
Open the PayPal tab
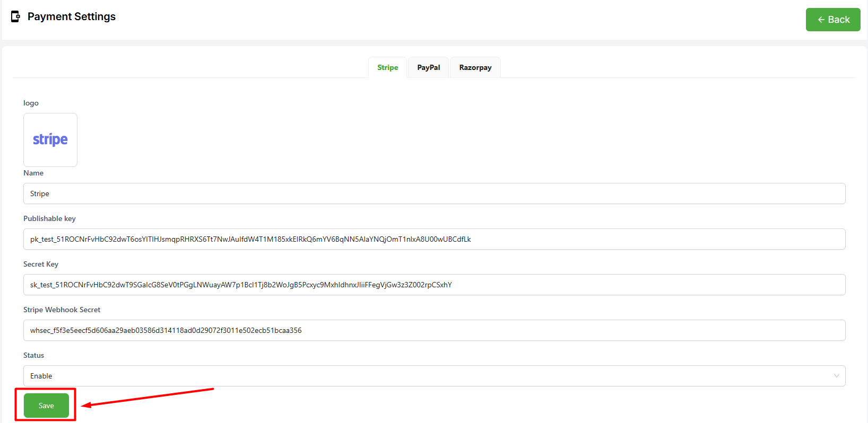coord(429,67)
